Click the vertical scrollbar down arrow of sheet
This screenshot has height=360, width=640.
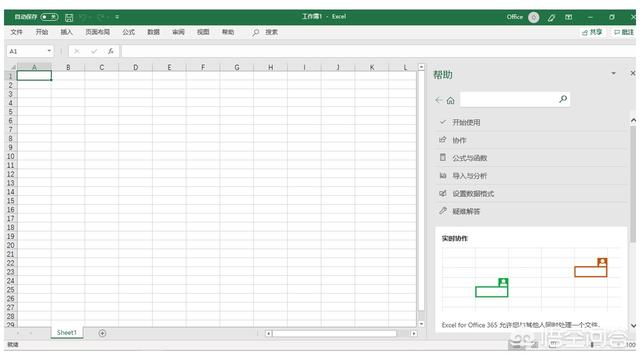(x=421, y=324)
